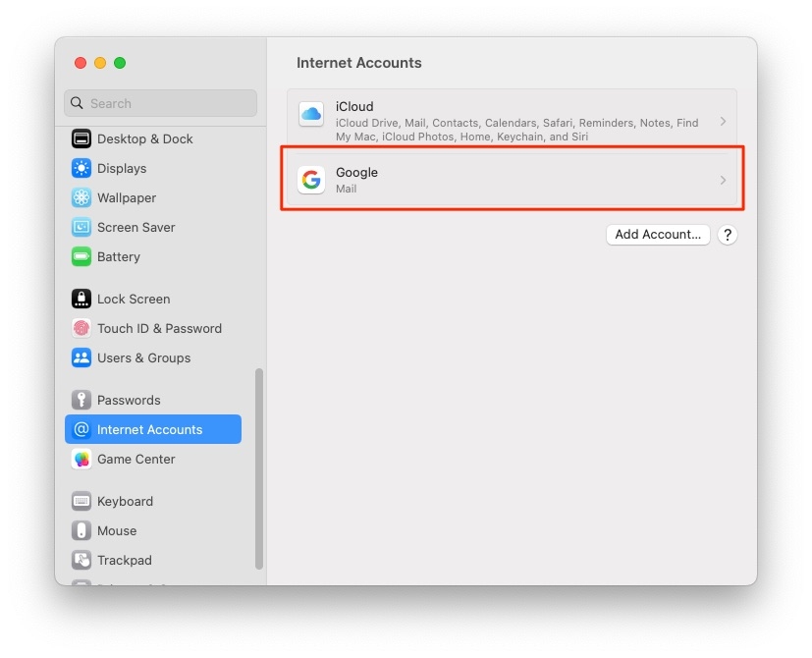The width and height of the screenshot is (812, 658).
Task: Go to Displays settings
Action: (122, 168)
